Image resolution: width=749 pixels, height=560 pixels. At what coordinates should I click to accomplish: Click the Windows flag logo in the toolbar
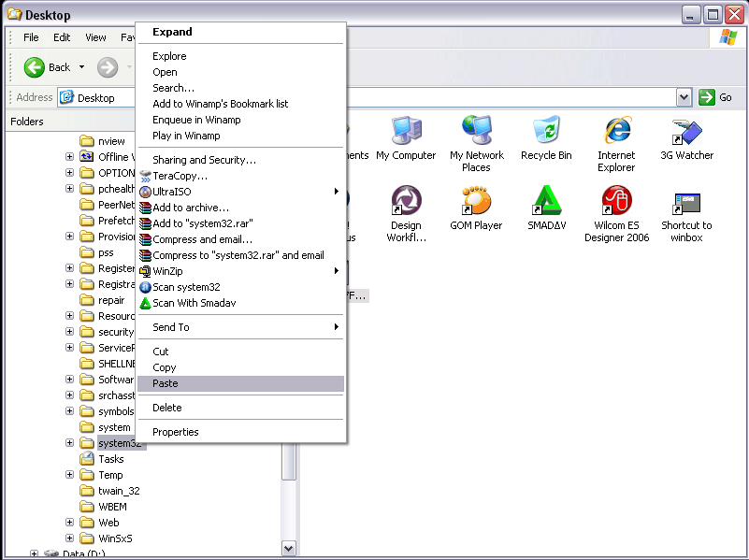point(728,37)
